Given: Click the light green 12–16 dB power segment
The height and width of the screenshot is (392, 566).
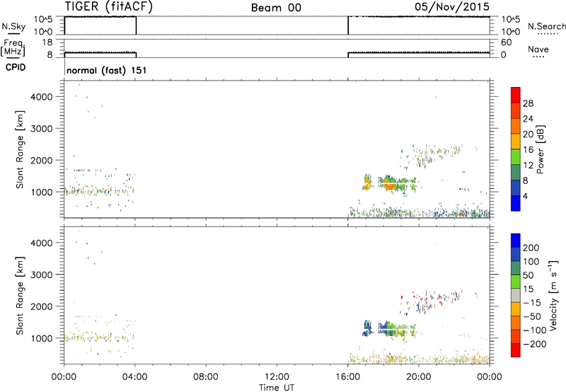Looking at the screenshot, I should coord(516,157).
